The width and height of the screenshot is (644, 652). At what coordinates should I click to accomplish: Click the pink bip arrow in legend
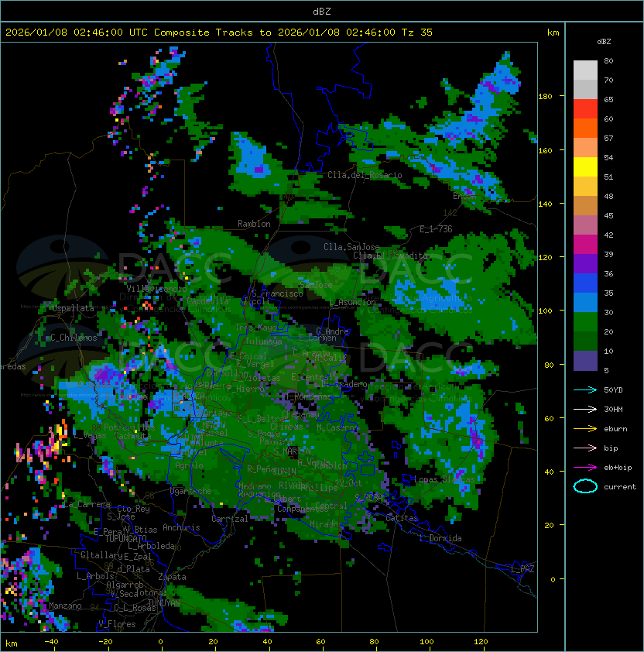[x=585, y=448]
